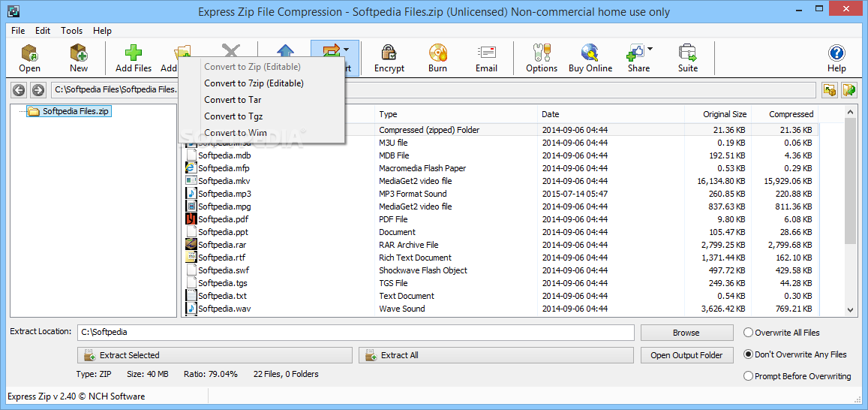The image size is (868, 410).
Task: Select Overwrite All Files radio option
Action: (x=749, y=333)
